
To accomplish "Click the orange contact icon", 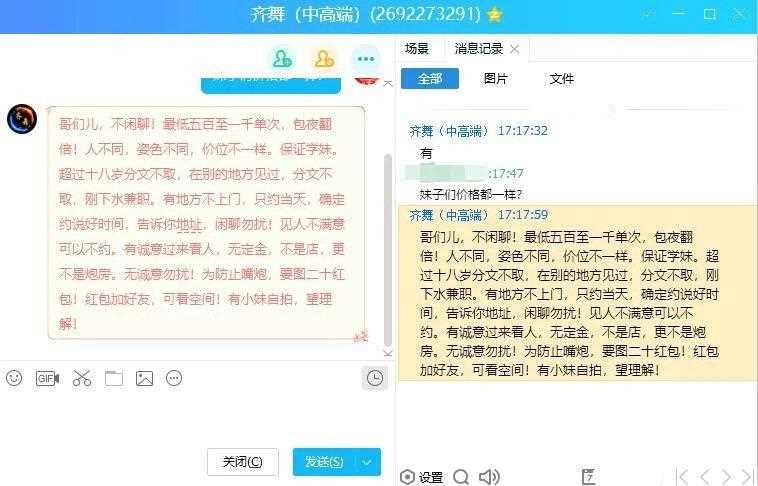I will tap(324, 59).
